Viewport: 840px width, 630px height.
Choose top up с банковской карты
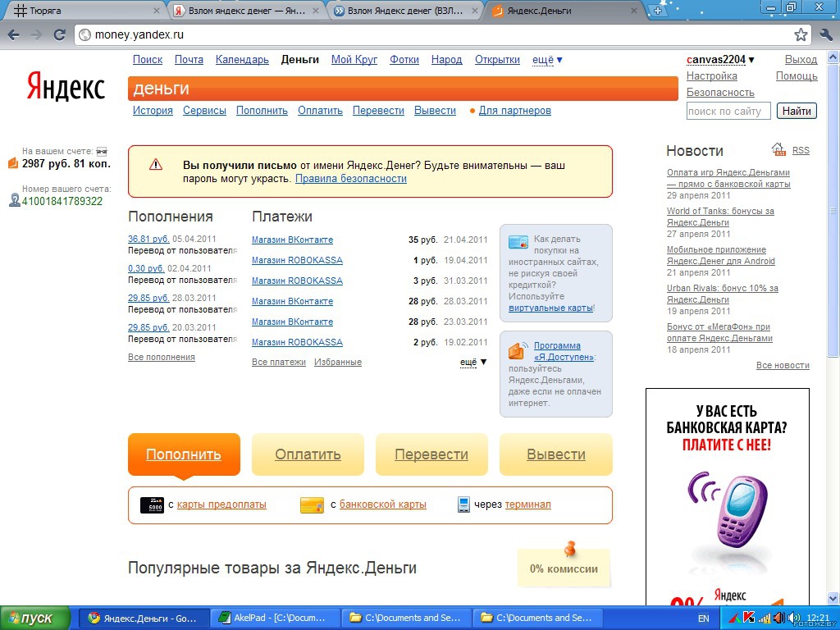point(383,504)
